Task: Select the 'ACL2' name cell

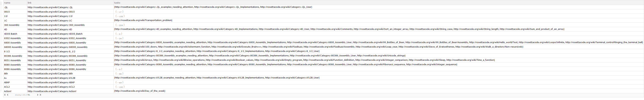Action: tap(15, 87)
